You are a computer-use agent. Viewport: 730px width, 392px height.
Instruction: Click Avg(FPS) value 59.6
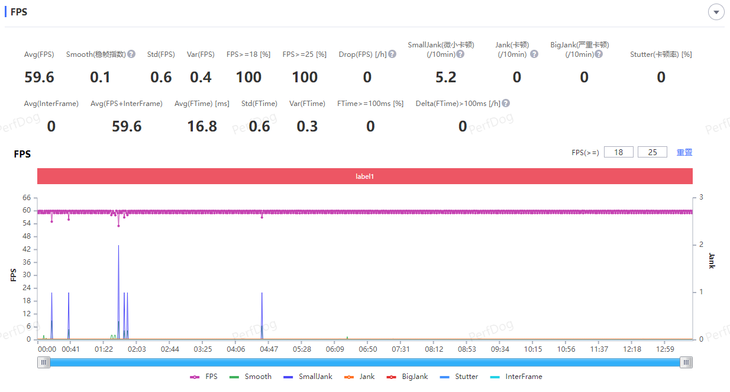click(x=39, y=77)
